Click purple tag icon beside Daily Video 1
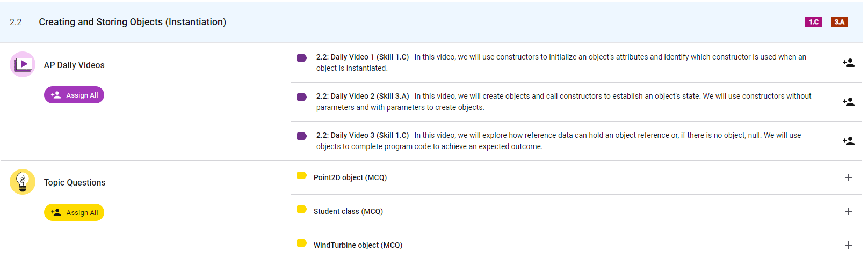Viewport: 868px width, 259px height. click(x=302, y=58)
